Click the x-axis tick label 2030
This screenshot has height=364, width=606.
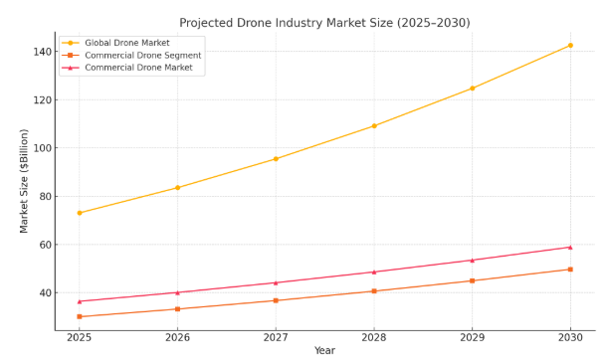pos(570,338)
